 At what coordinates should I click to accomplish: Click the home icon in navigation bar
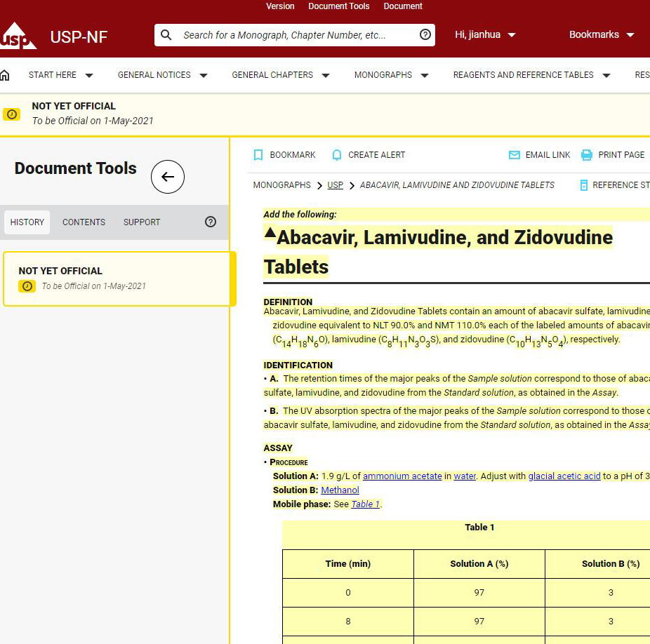pos(5,75)
